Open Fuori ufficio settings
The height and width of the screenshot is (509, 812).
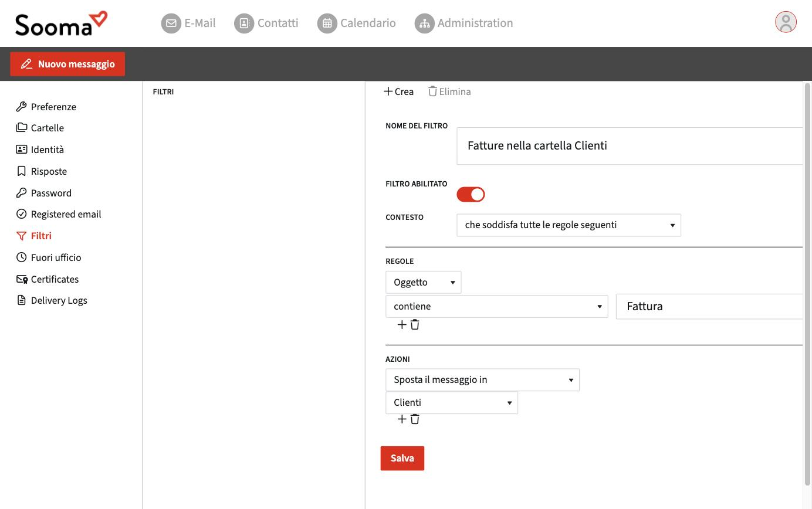point(49,257)
